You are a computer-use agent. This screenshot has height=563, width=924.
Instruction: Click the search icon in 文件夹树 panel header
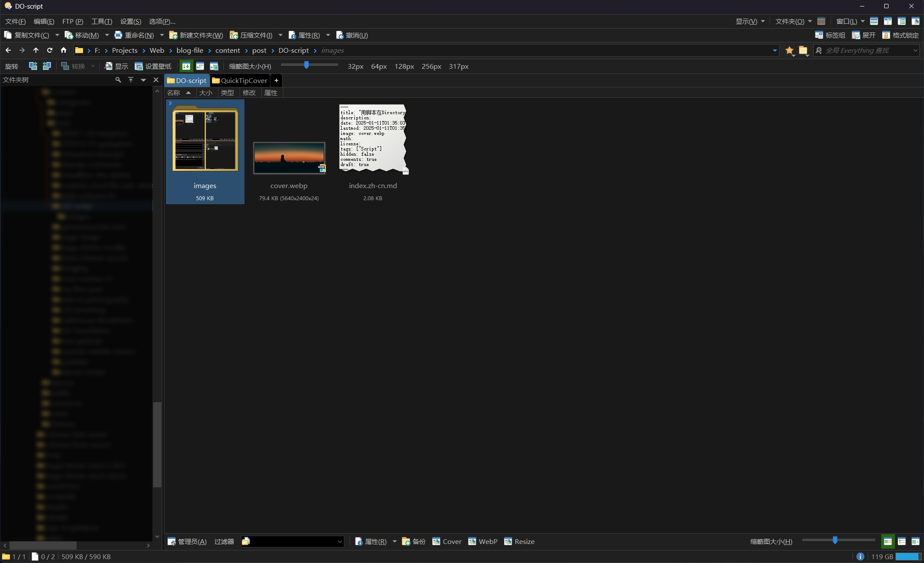pos(118,80)
